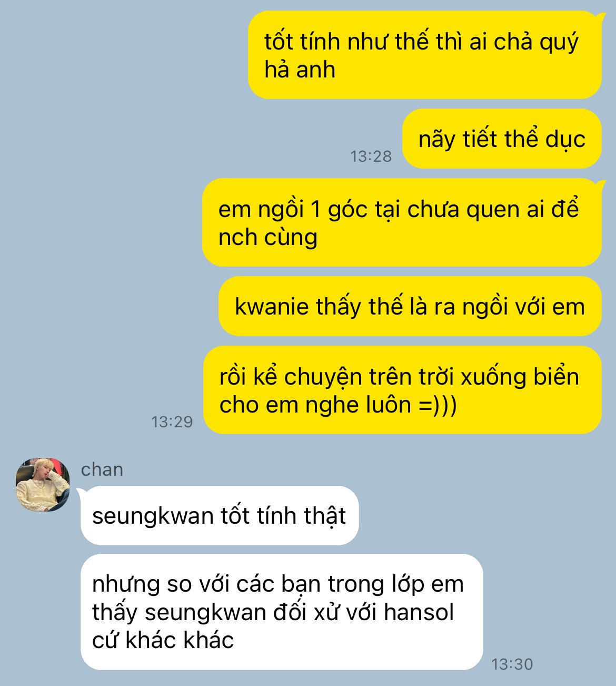Screen dimensions: 616x686
Task: Click the words 'nch cùng' in yellow bubble
Action: pos(268,237)
